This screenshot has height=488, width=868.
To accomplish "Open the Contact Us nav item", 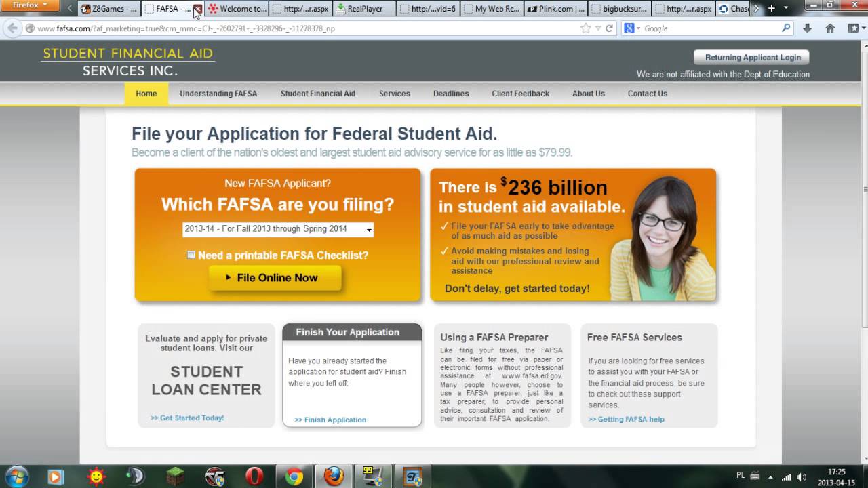I will pos(648,94).
